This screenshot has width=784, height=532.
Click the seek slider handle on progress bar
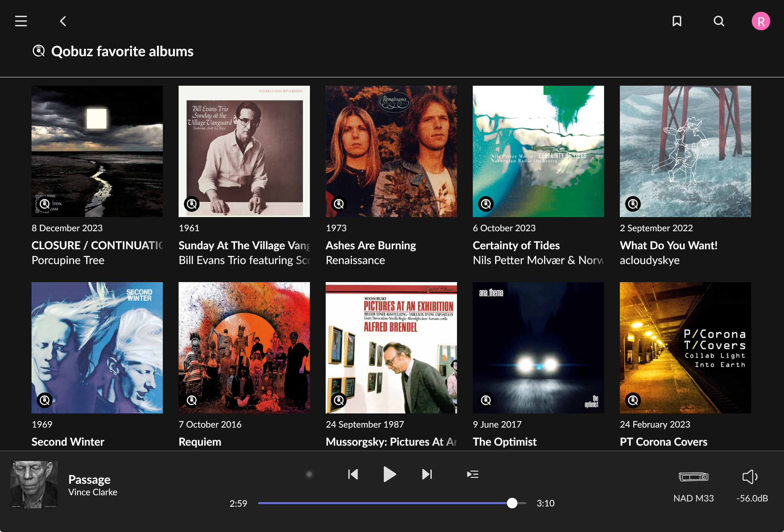pos(512,503)
